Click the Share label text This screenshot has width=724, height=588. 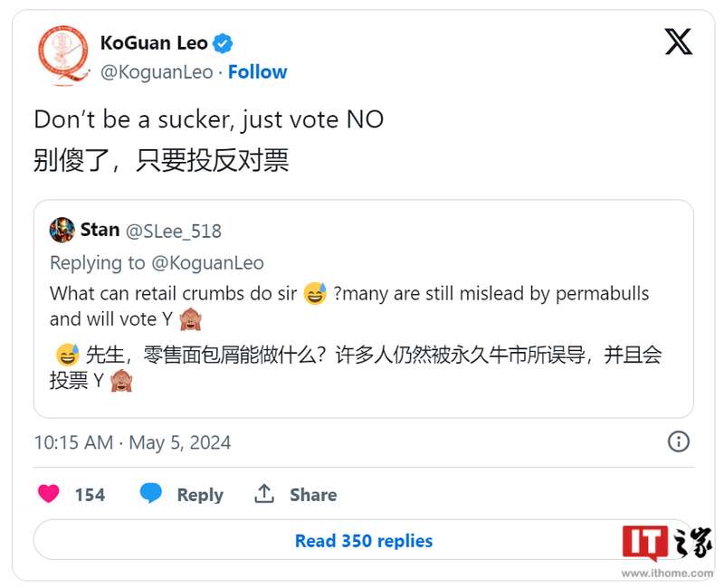(x=313, y=495)
